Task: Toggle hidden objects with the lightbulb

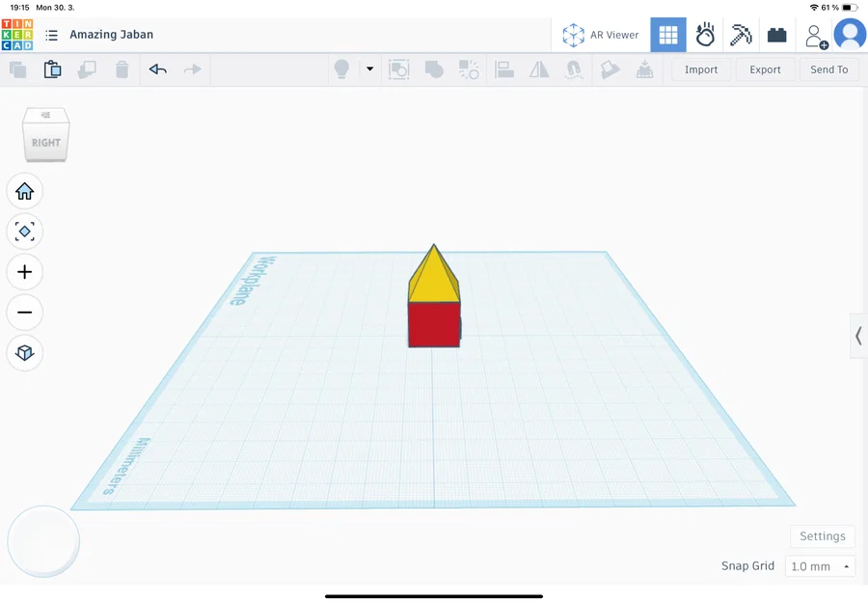Action: point(340,69)
